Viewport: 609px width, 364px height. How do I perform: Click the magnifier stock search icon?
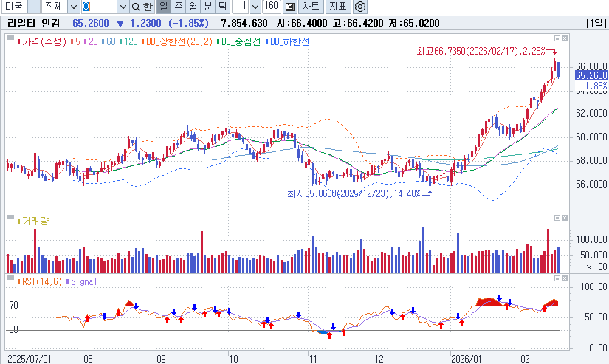(x=135, y=7)
